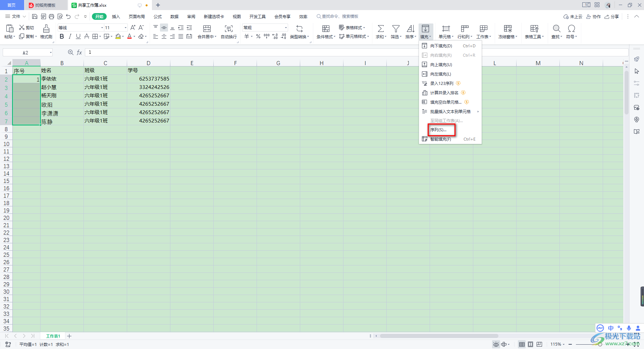644x349 pixels.
Task: Click the fill color bucket swatch
Action: (118, 36)
